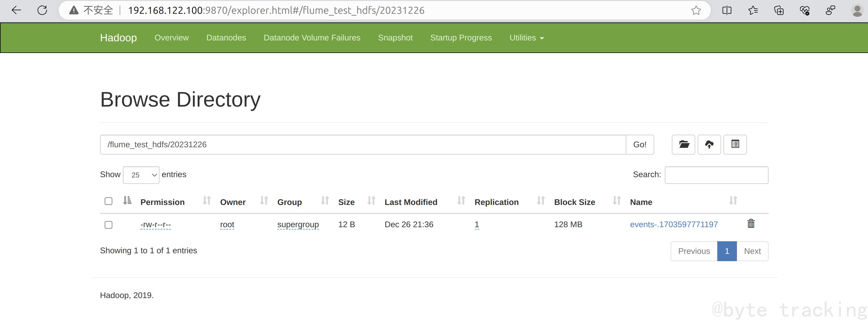
Task: Go to Startup Progress page
Action: pyautogui.click(x=461, y=38)
